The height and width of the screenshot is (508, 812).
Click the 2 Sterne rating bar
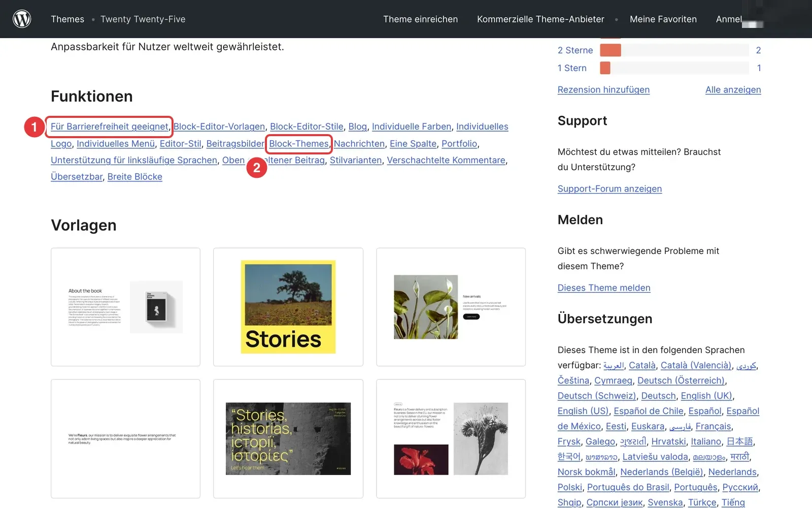click(x=674, y=50)
